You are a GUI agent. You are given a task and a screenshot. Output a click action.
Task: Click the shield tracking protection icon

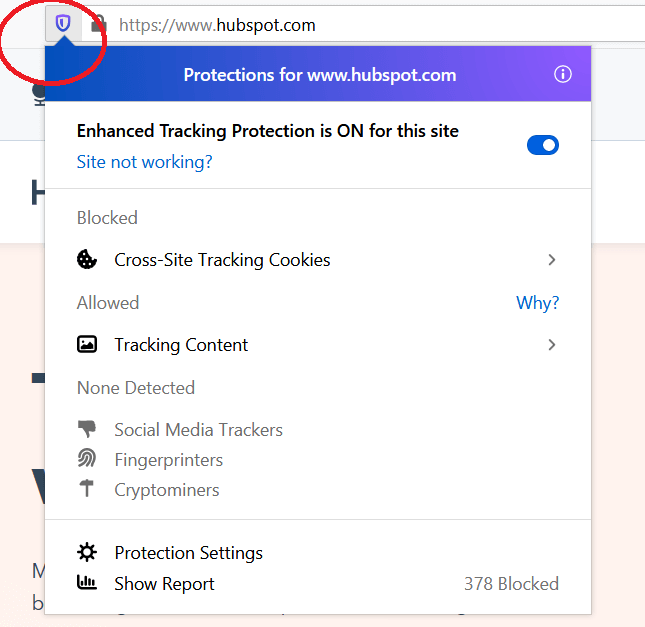(x=63, y=23)
